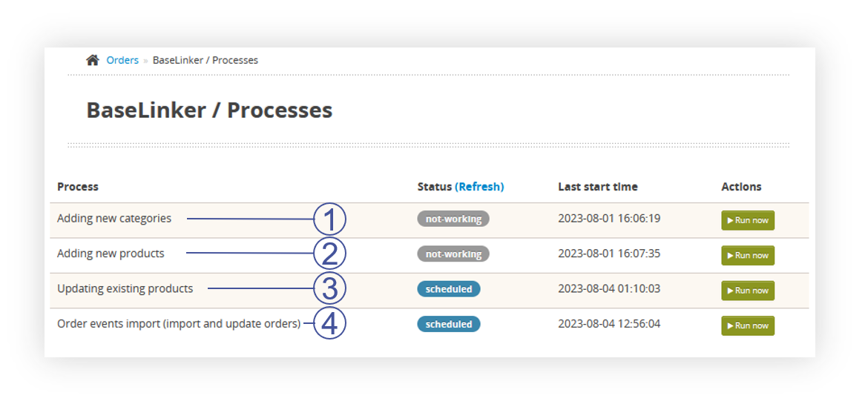Select the Updating existing products process name
The height and width of the screenshot is (404, 868).
pos(125,288)
